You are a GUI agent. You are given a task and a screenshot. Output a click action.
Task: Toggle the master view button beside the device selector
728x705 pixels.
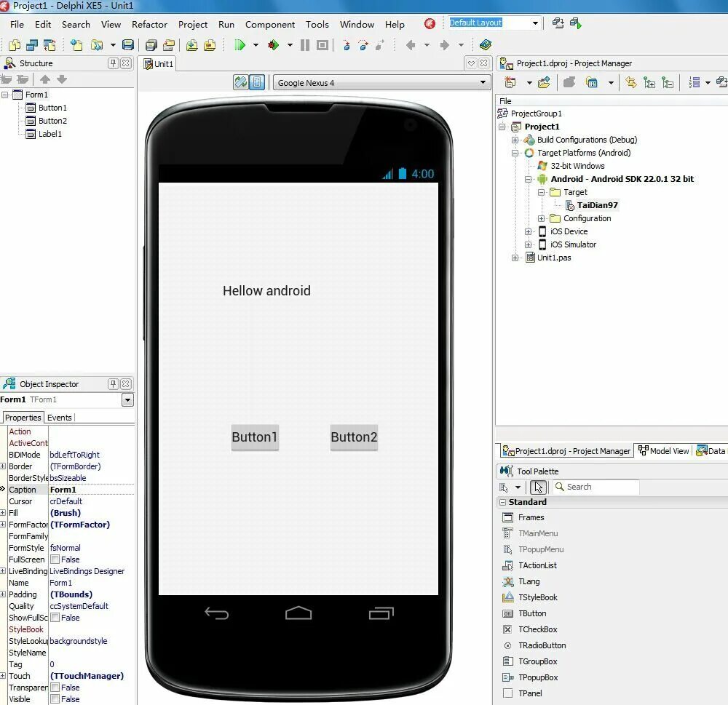pyautogui.click(x=240, y=82)
